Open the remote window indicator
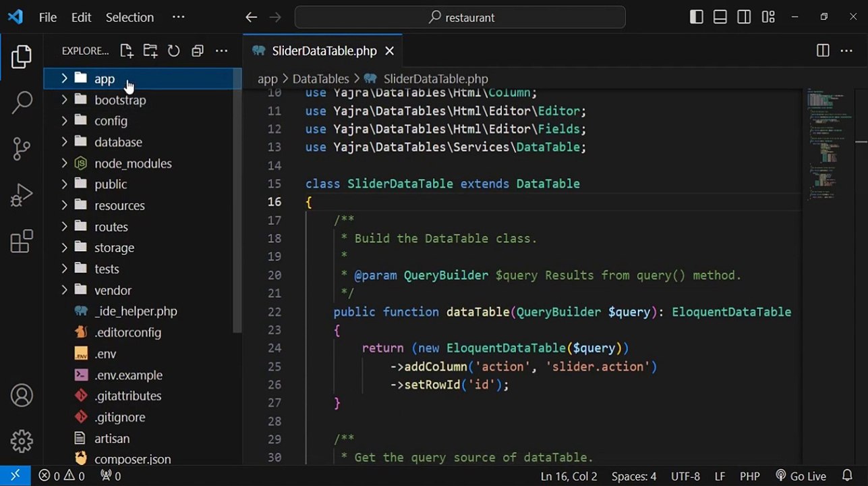 [x=15, y=476]
